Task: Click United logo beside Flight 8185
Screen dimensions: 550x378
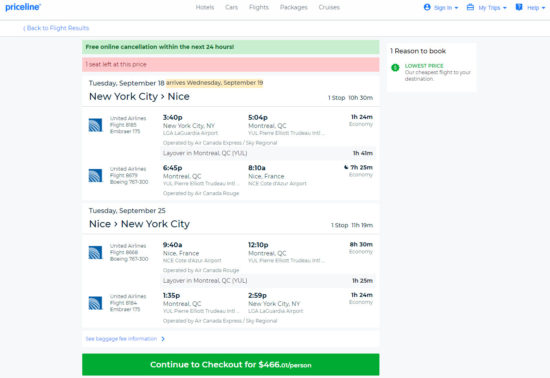Action: (x=95, y=125)
